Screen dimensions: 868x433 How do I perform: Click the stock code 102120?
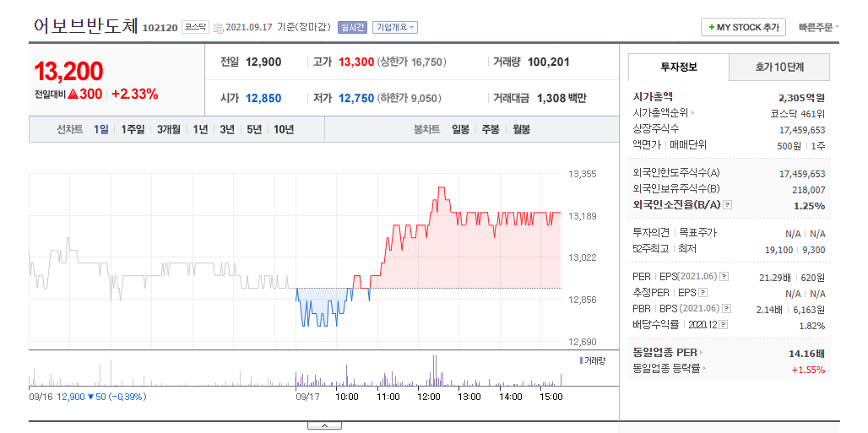(x=160, y=28)
